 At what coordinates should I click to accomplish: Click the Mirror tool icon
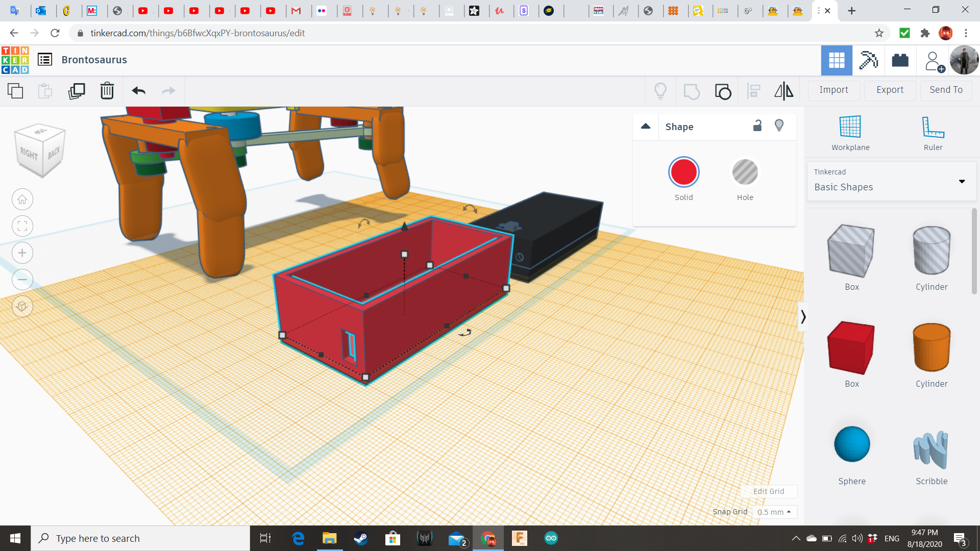point(783,91)
